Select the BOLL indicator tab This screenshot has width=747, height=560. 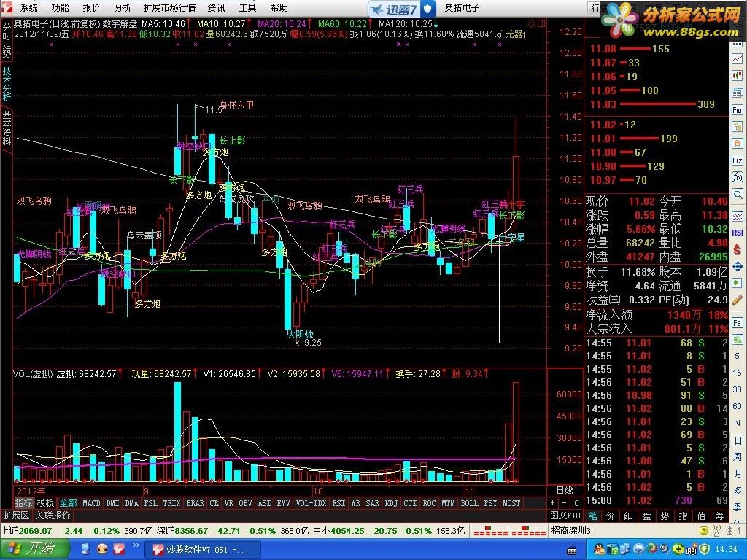[x=469, y=503]
